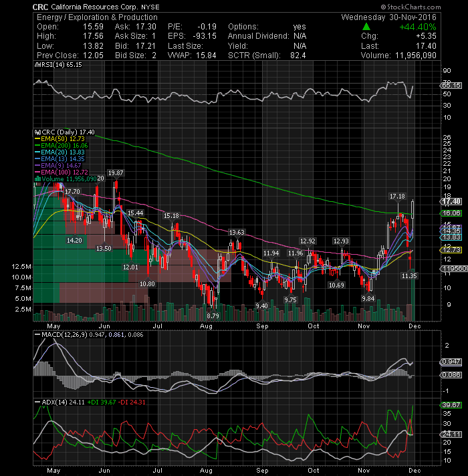Click the yellow EMA(50) 12.73 legend entry
Screen dimensions: 468x476
point(60,139)
